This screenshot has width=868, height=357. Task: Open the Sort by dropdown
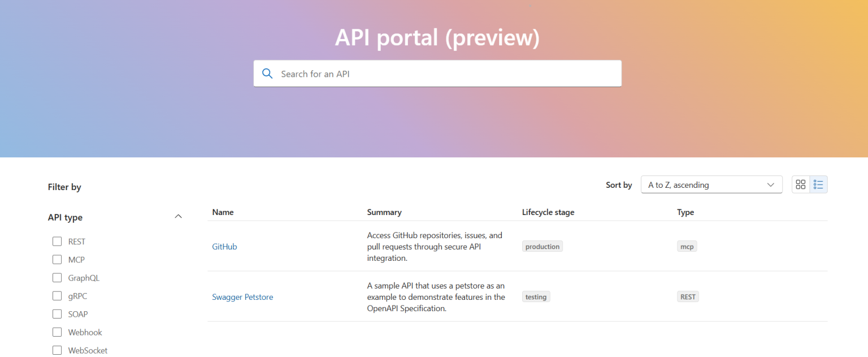click(x=711, y=184)
